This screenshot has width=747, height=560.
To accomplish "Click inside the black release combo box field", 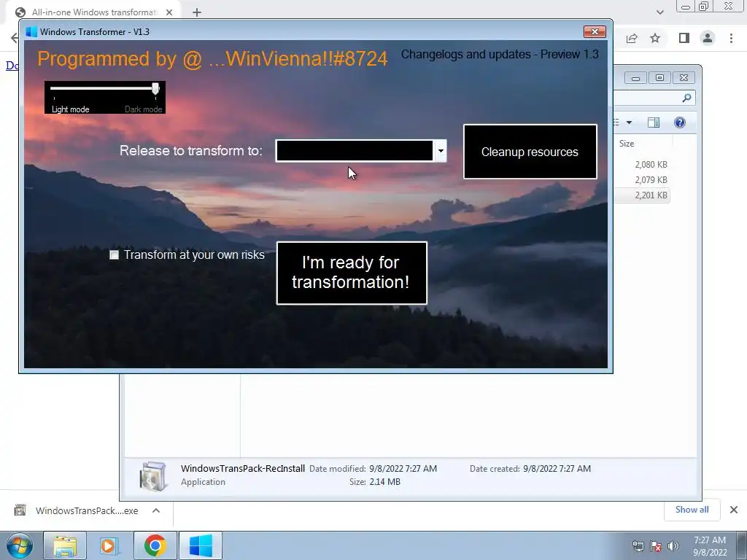I will click(355, 151).
